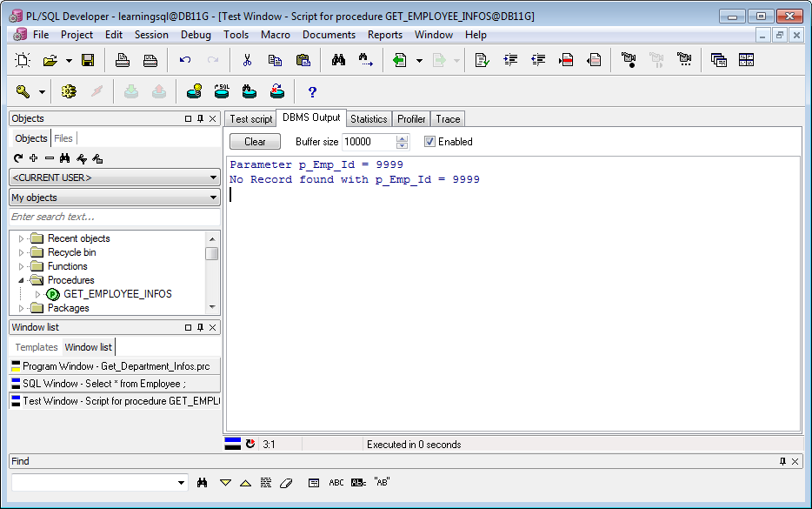Click the Paste clipboard icon

[303, 60]
